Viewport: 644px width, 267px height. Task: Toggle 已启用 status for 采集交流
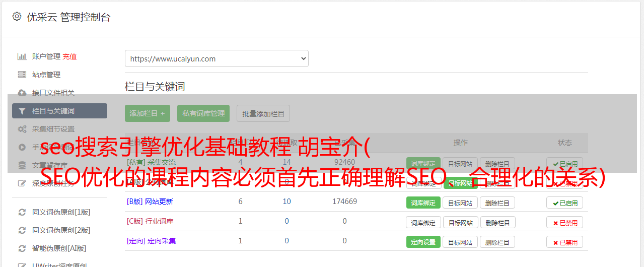(565, 164)
